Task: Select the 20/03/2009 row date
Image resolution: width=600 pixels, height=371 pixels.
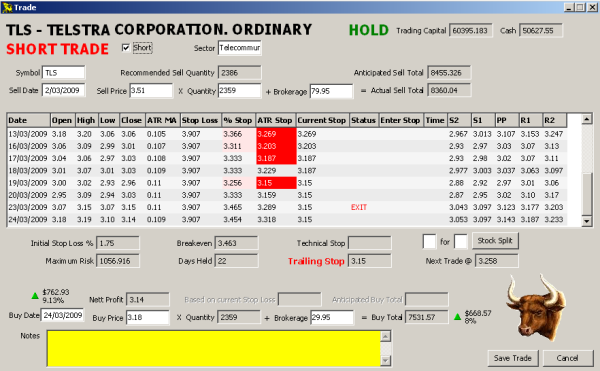Action: point(28,195)
